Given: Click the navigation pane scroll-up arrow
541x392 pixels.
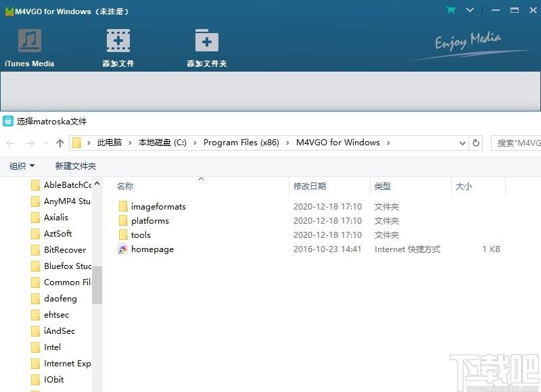Looking at the screenshot, I should (x=97, y=183).
